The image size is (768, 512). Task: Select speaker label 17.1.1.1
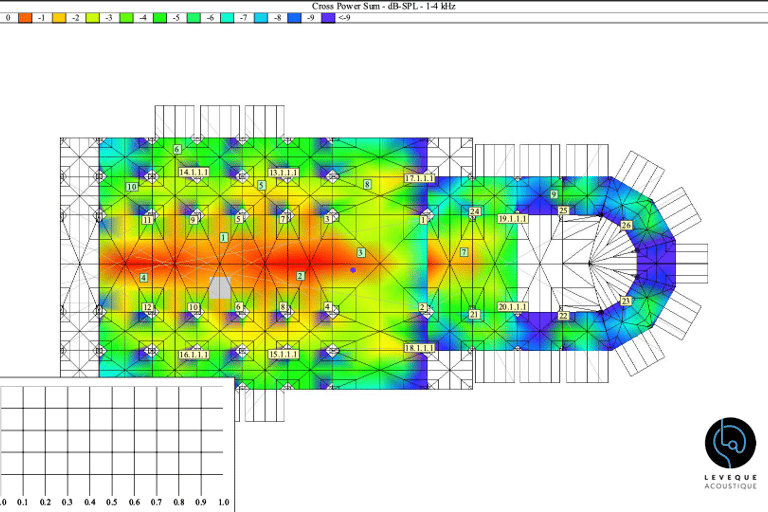tap(419, 178)
